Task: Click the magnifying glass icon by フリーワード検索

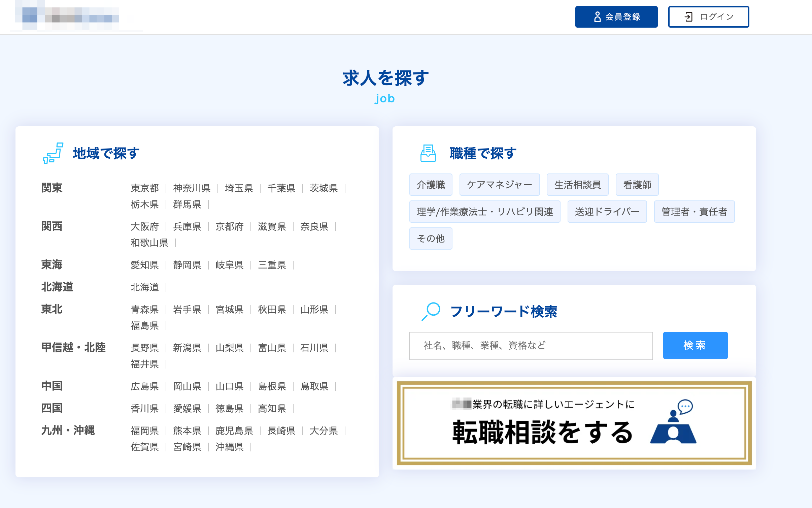Action: point(431,311)
